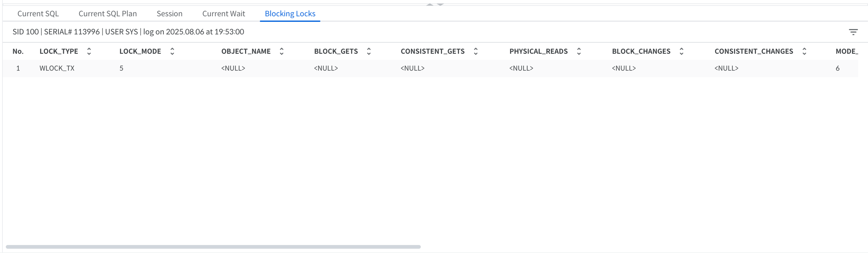This screenshot has height=253, width=868.
Task: Sort by CONSISTENT_GETS column arrows
Action: [x=475, y=51]
